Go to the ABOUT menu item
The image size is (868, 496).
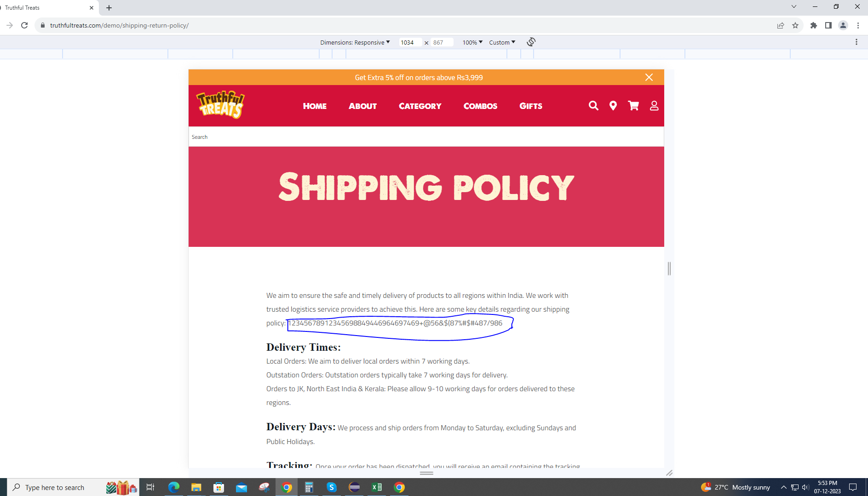click(x=362, y=106)
